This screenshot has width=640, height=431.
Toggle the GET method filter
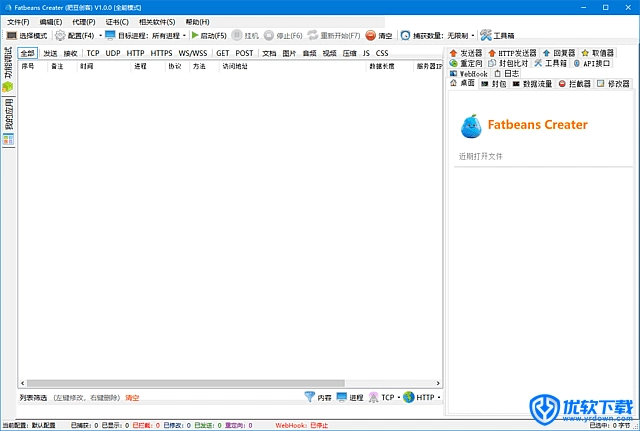tap(222, 53)
